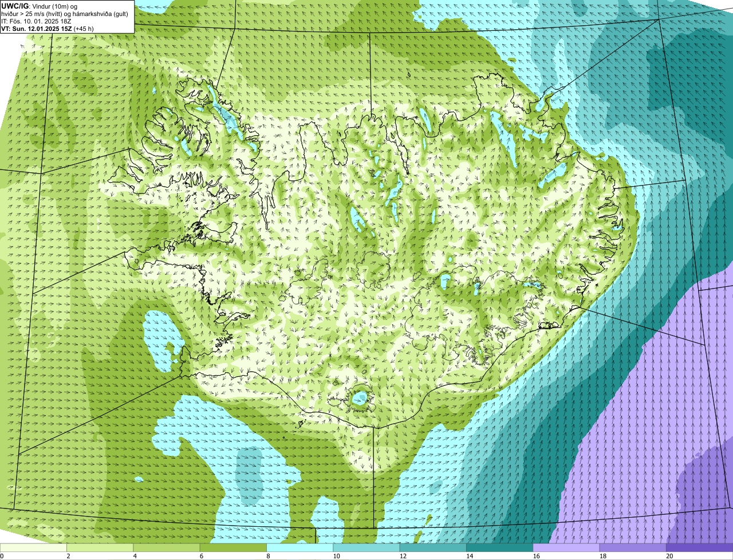Screen dimensions: 733x560
Task: Click the 12–14 m/s teal legend swatch
Action: tap(433, 548)
